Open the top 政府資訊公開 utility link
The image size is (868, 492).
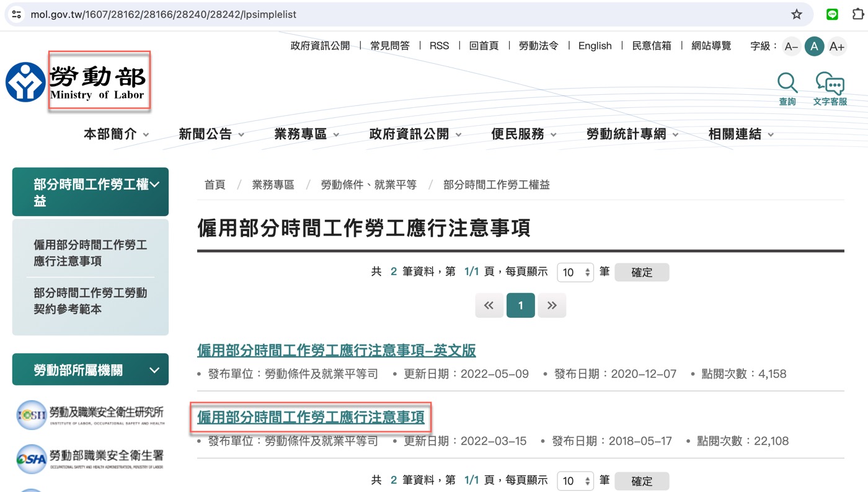tap(320, 46)
